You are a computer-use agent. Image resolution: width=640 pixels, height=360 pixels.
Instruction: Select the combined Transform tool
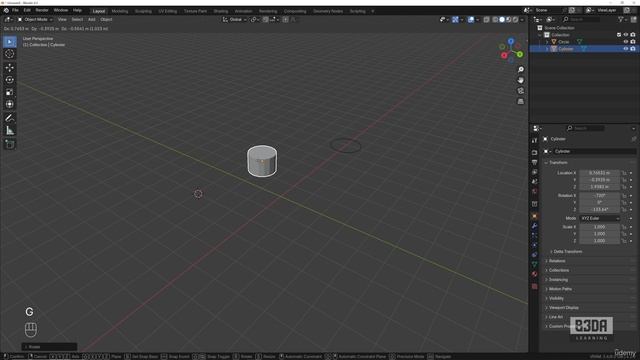[10, 104]
